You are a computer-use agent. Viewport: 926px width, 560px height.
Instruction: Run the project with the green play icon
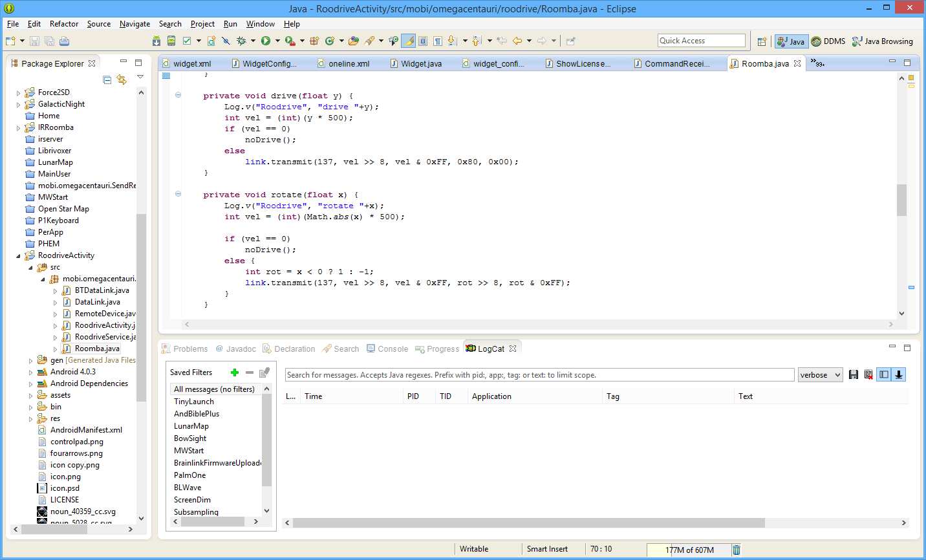(266, 41)
